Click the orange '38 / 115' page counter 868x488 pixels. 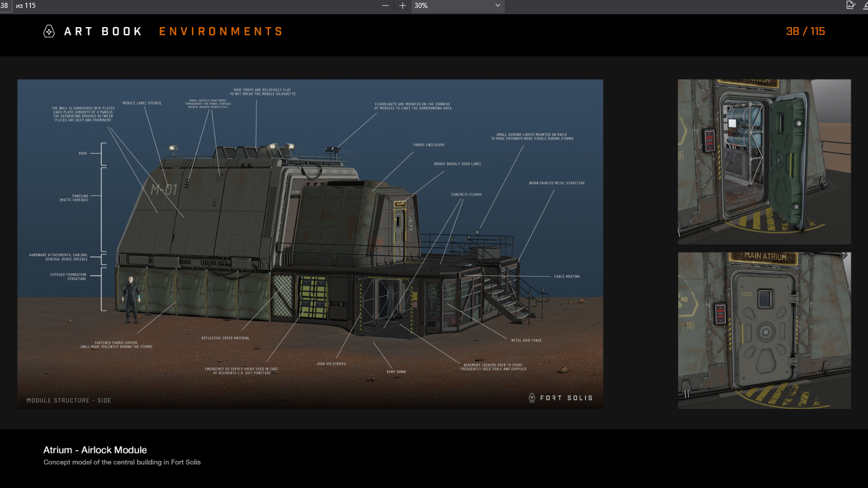pos(805,32)
